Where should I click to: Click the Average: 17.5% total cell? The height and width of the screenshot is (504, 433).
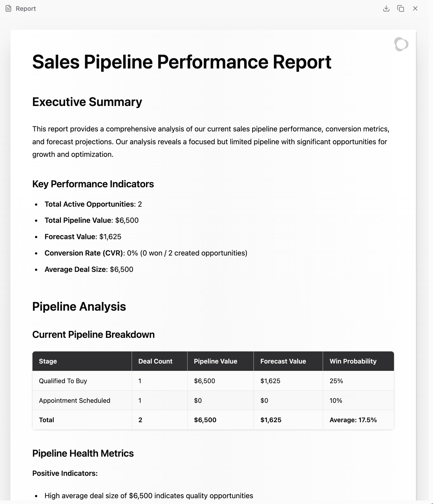coord(353,420)
